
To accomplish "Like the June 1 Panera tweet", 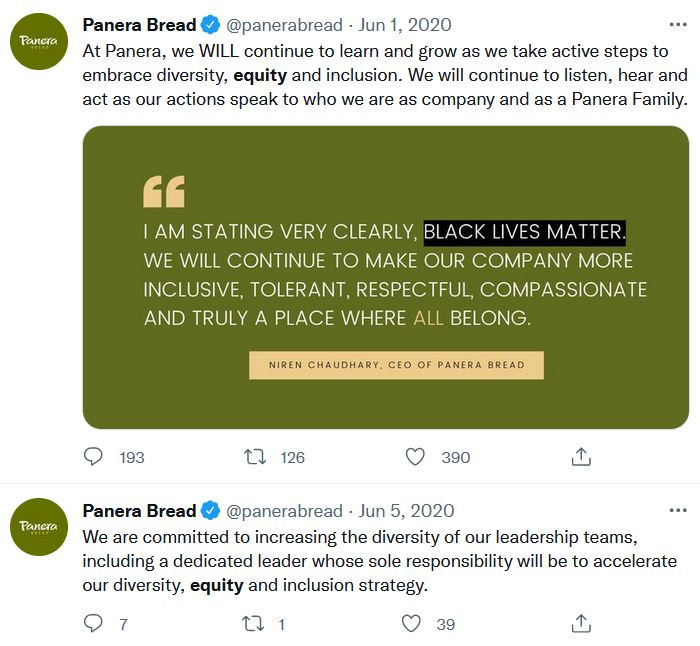I will (416, 457).
